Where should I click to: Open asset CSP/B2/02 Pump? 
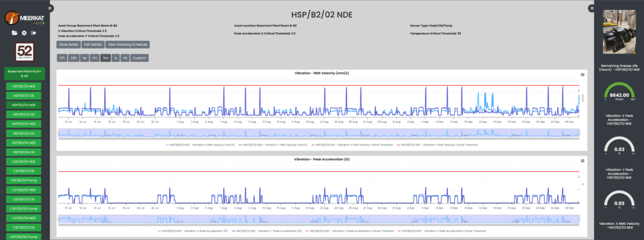click(24, 209)
